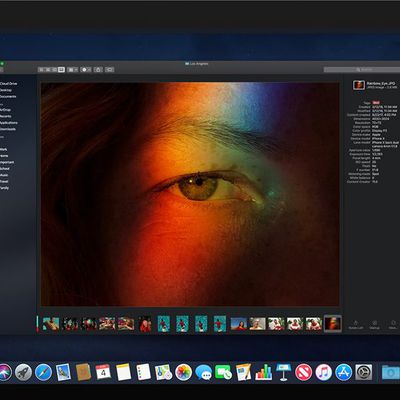Click the large Rainbow Eye preview image
Viewport: 400px width, 400px height.
pos(190,194)
